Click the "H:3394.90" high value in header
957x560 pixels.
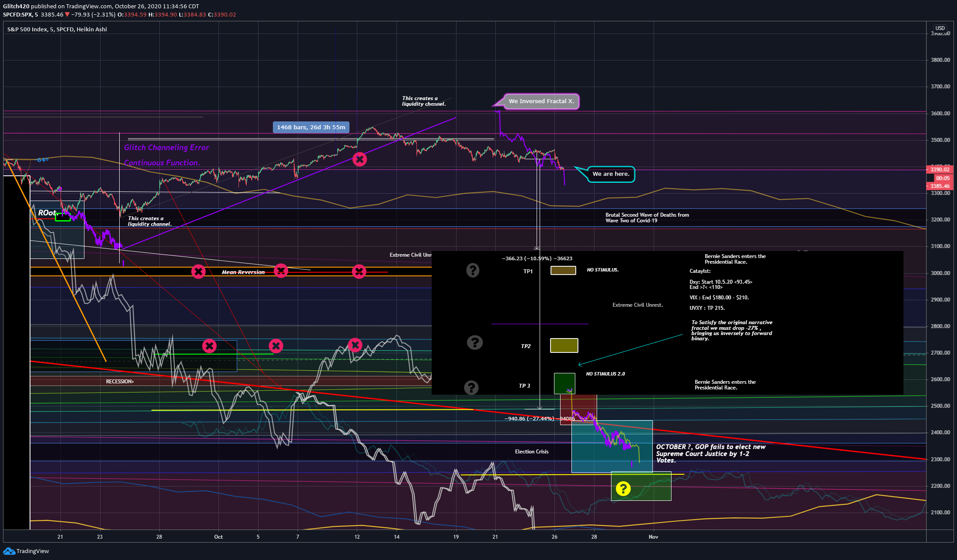tap(163, 14)
